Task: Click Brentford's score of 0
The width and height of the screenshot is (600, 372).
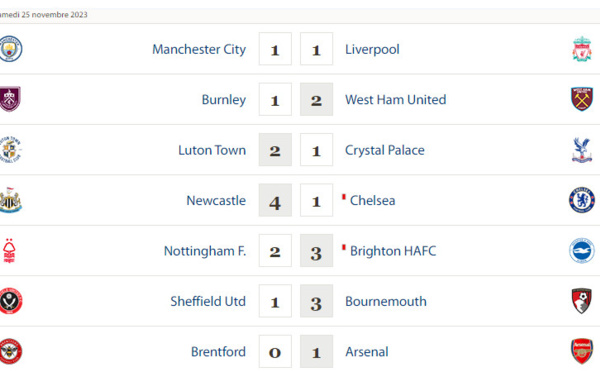Action: coord(275,352)
